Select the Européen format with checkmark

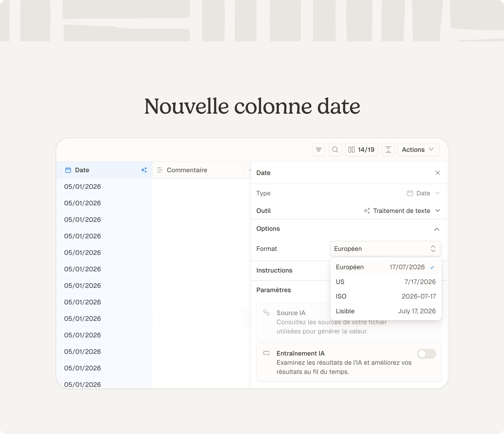tap(386, 267)
